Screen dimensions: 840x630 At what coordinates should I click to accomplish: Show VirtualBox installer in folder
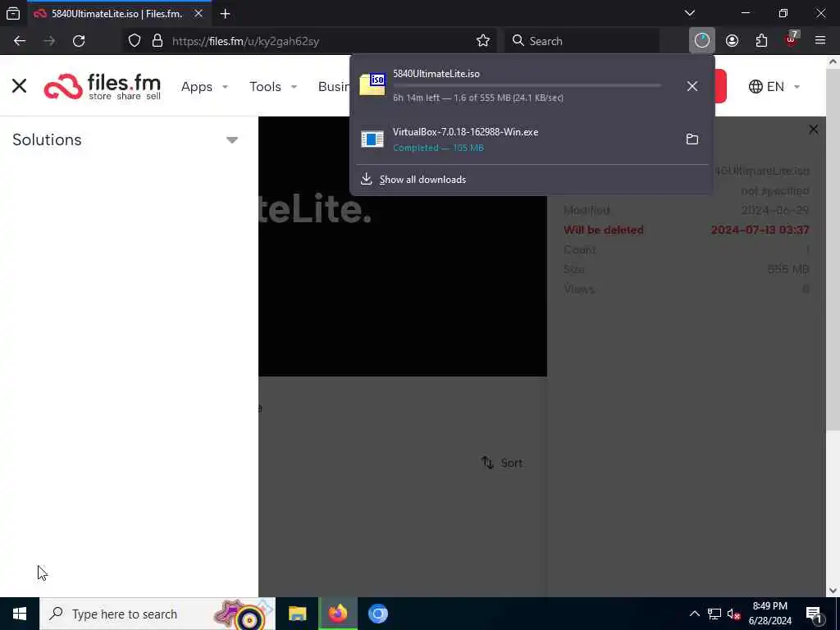pyautogui.click(x=692, y=139)
